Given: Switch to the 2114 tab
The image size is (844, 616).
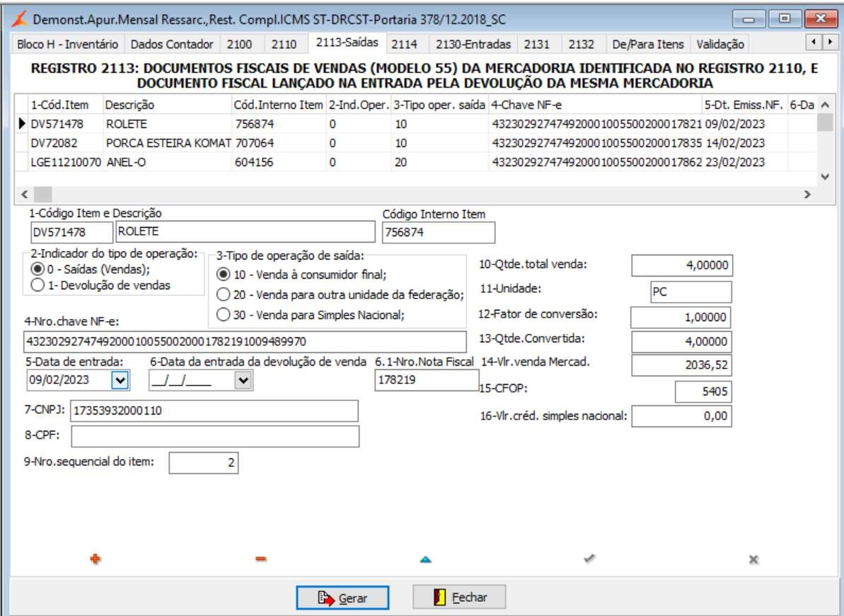Looking at the screenshot, I should tap(404, 44).
